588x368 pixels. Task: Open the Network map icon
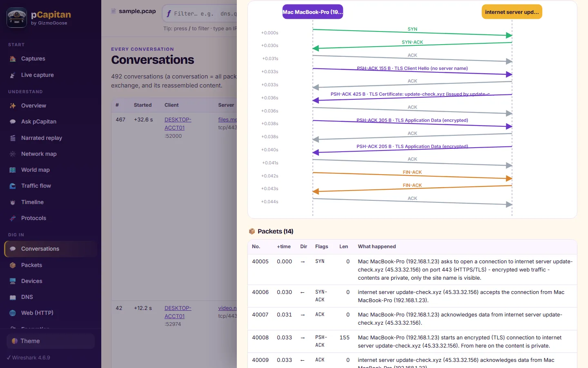(x=13, y=154)
